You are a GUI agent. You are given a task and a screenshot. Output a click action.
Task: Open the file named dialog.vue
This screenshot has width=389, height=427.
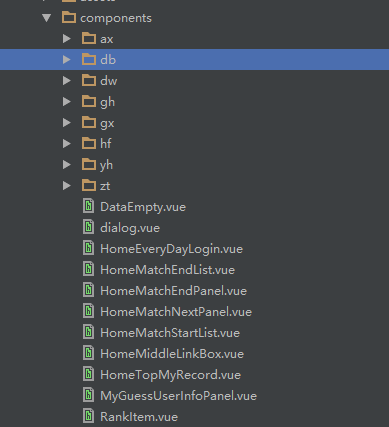(x=130, y=228)
